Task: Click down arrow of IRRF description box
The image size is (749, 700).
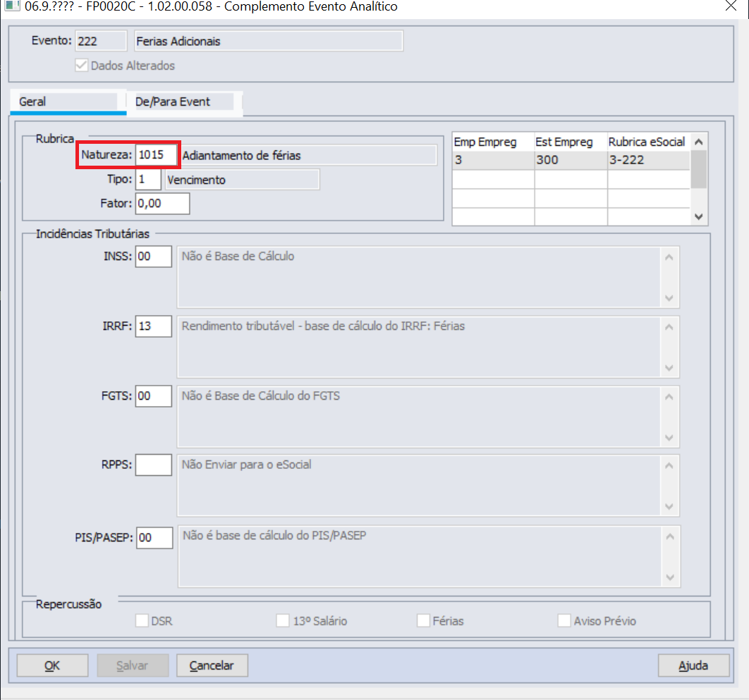Action: [x=669, y=368]
